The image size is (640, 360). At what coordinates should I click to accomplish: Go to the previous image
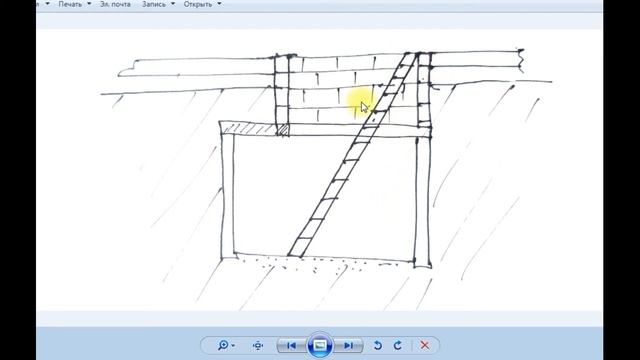point(291,345)
